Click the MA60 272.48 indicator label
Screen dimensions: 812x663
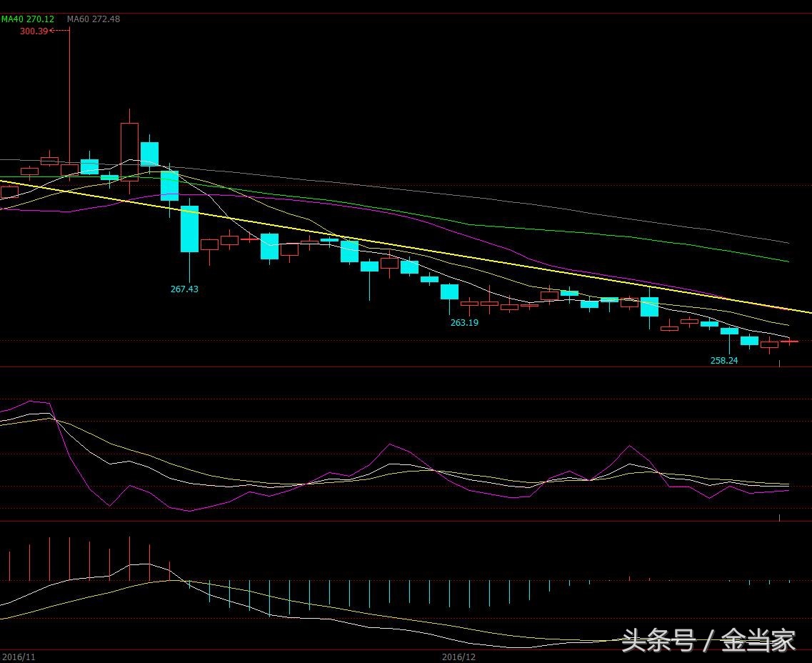click(x=94, y=19)
